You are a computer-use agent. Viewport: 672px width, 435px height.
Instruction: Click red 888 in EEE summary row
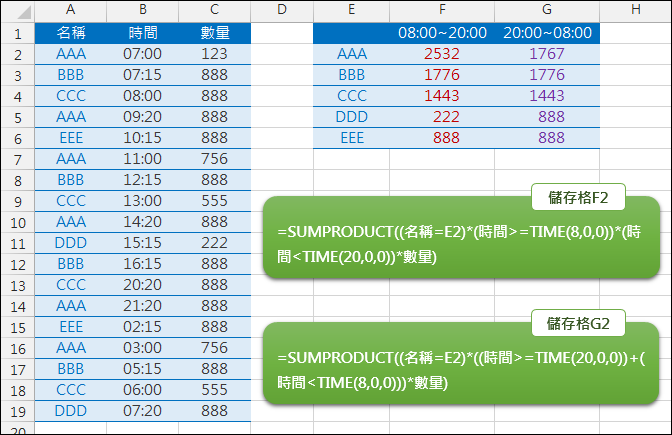coord(442,138)
